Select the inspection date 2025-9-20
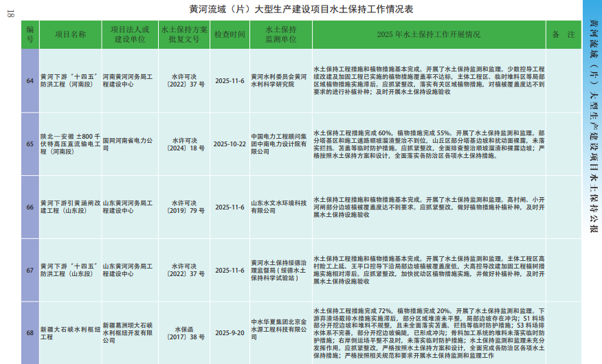 pyautogui.click(x=229, y=333)
